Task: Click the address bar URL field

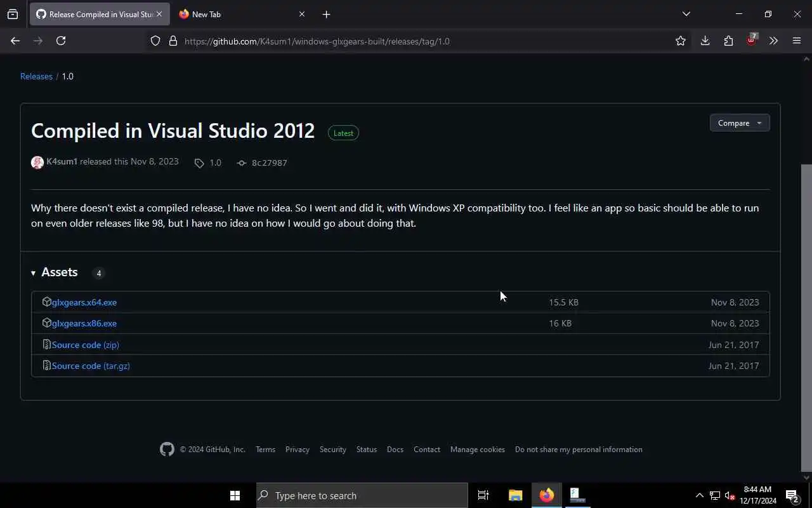Action: pos(419,41)
